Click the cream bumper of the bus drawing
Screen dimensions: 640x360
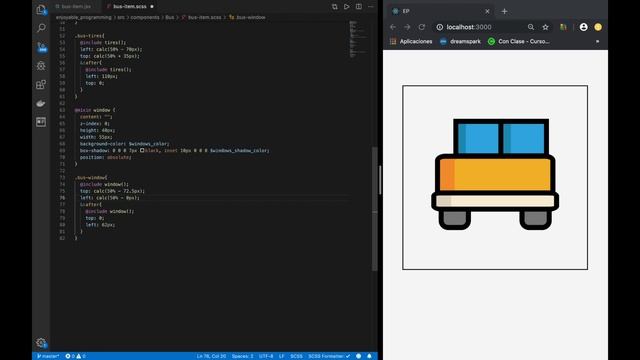pyautogui.click(x=495, y=201)
